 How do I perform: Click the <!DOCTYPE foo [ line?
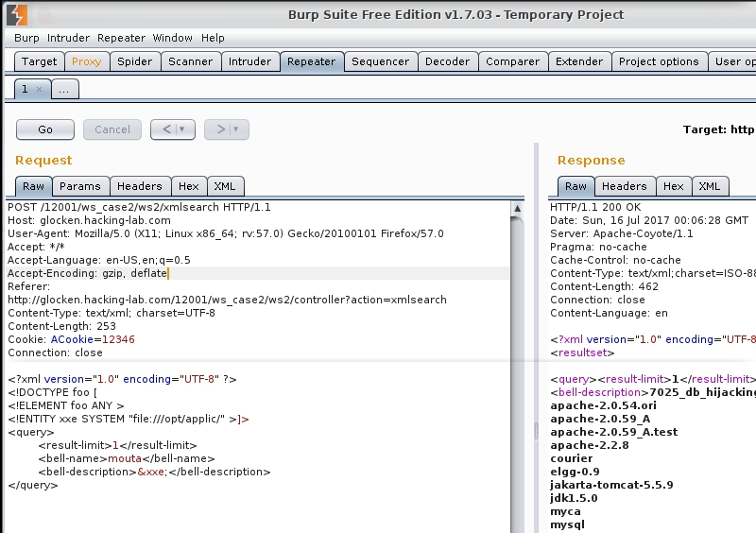[53, 392]
